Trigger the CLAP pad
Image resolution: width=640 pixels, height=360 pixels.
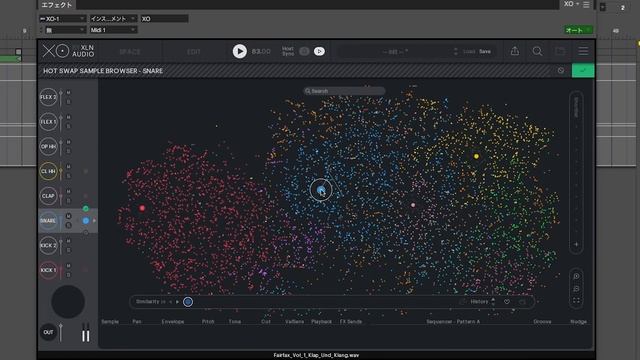48,196
